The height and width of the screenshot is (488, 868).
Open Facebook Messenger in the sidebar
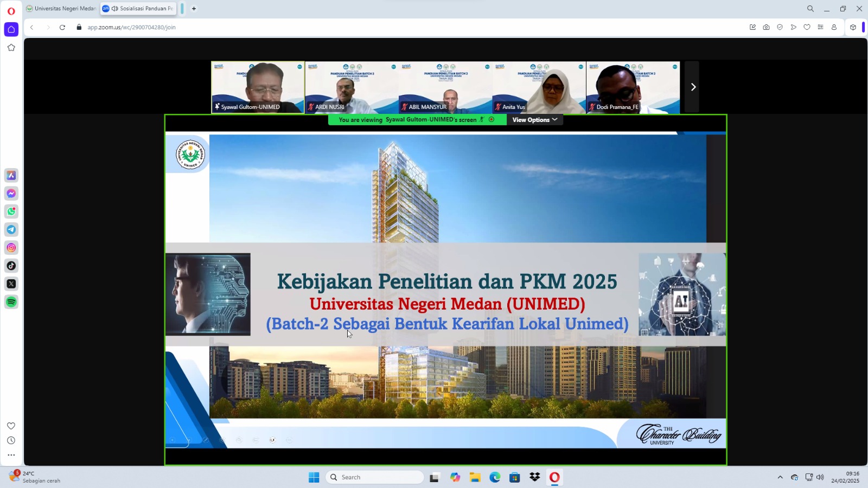[x=11, y=194]
